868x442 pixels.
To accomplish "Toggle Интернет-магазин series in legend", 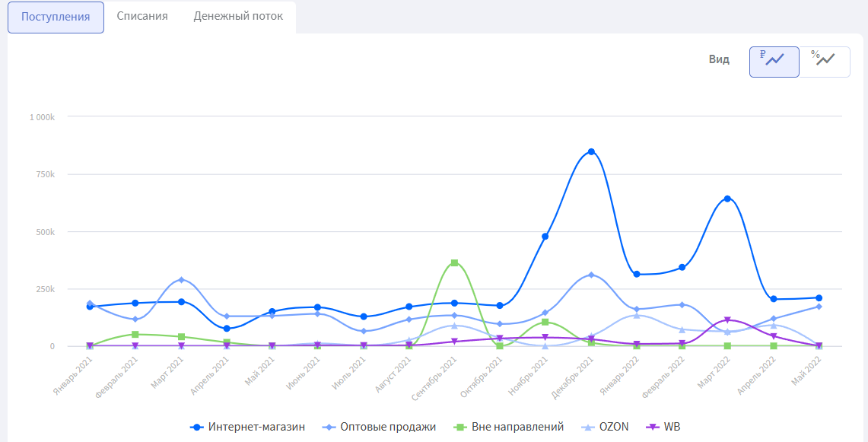I will (248, 427).
